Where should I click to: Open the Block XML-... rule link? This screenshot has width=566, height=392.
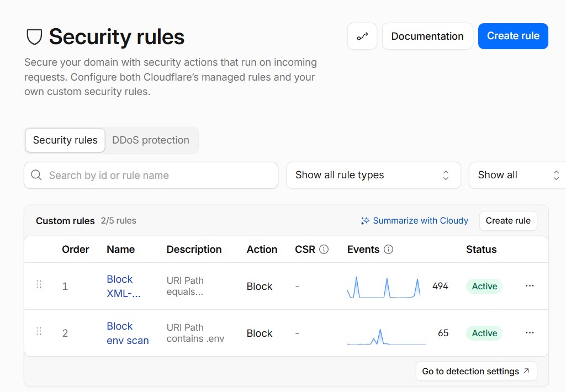point(123,286)
